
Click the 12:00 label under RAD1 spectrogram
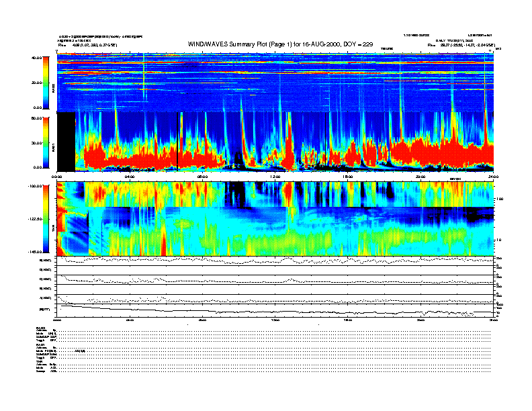[x=275, y=177]
